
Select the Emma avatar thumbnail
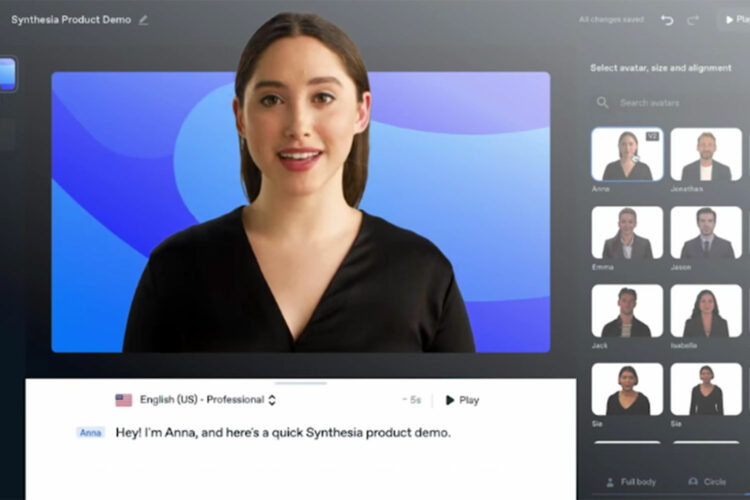[627, 233]
